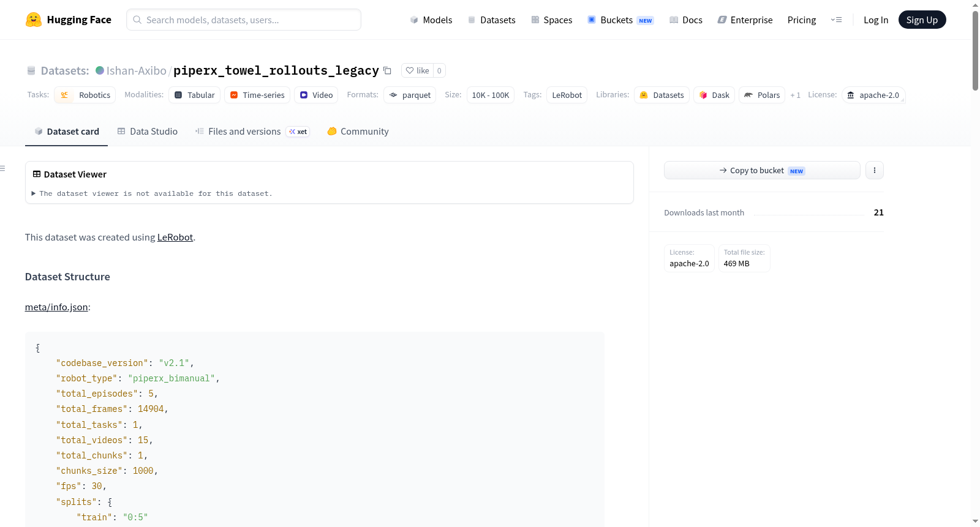Select the Robotics task tag

[x=85, y=95]
